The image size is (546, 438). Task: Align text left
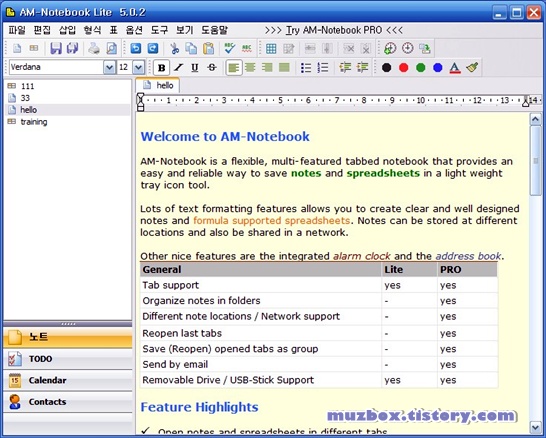pos(233,68)
